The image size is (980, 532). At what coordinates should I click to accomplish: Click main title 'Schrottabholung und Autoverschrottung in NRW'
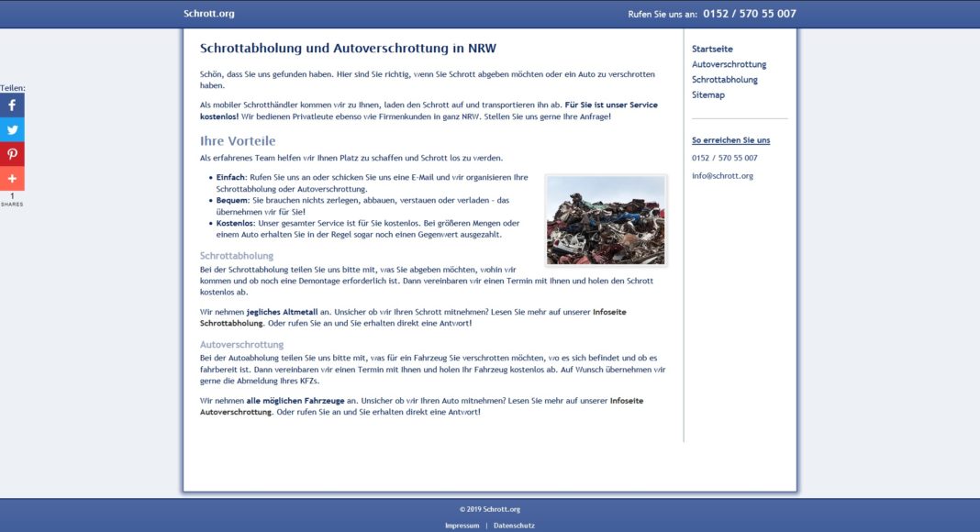point(348,48)
